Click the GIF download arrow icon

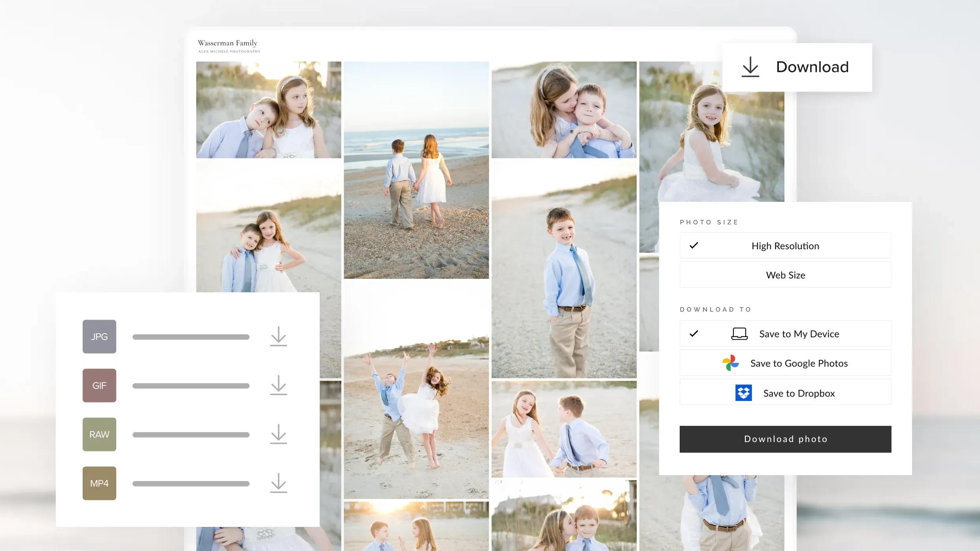click(279, 386)
